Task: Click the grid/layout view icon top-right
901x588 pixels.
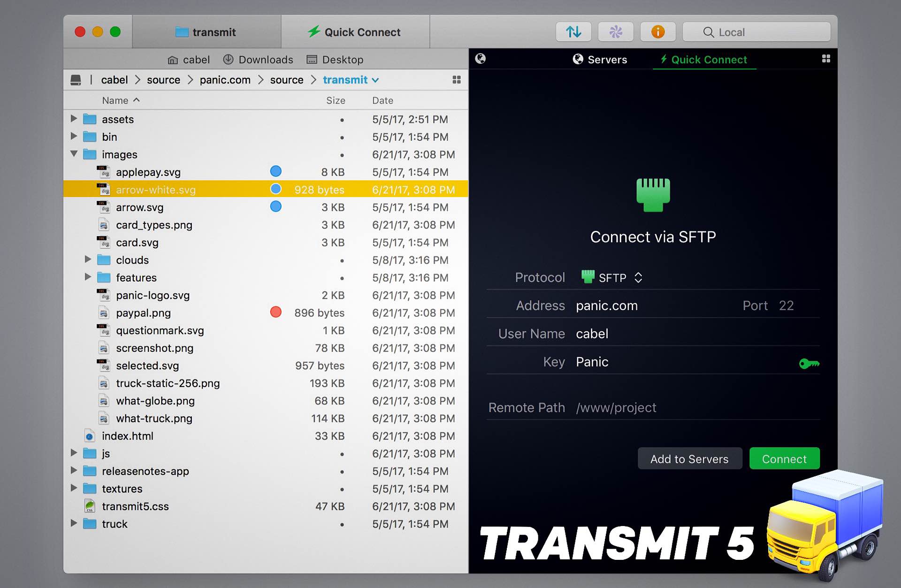Action: tap(825, 60)
